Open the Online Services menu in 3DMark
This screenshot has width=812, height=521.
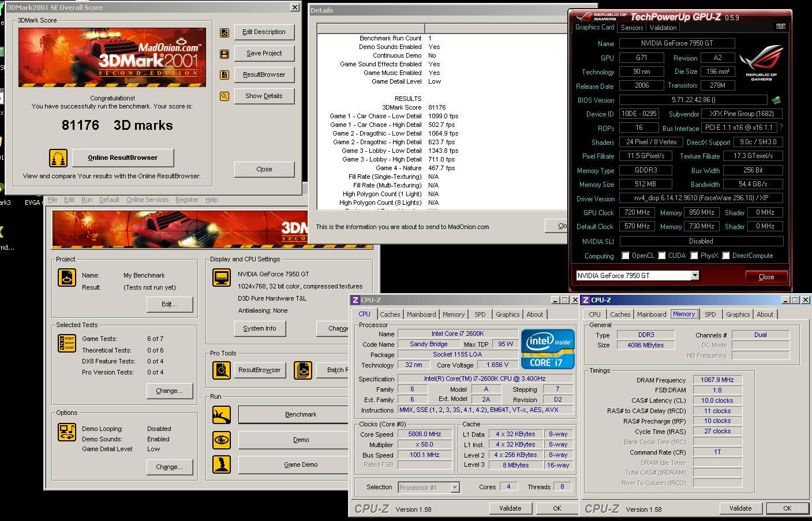tap(147, 200)
